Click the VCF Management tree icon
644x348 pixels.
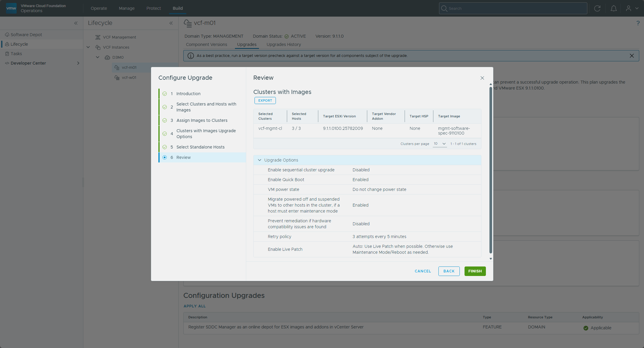[98, 37]
